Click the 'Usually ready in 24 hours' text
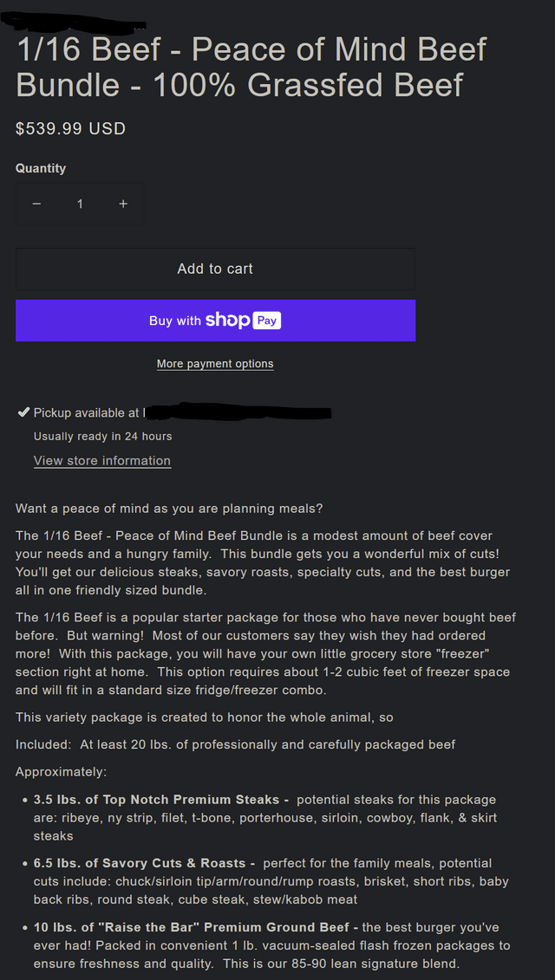Viewport: 555px width, 980px height. (x=103, y=437)
